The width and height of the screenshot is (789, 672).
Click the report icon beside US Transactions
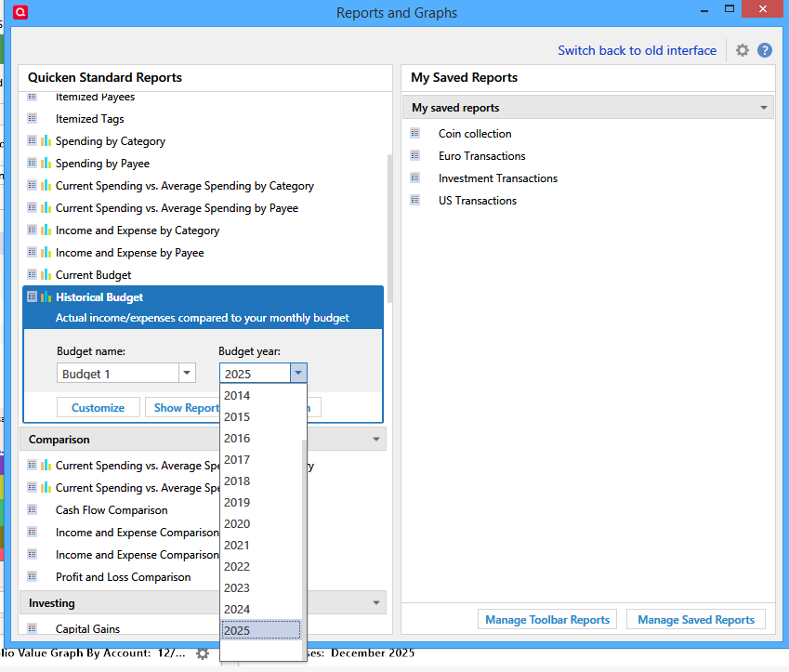415,201
